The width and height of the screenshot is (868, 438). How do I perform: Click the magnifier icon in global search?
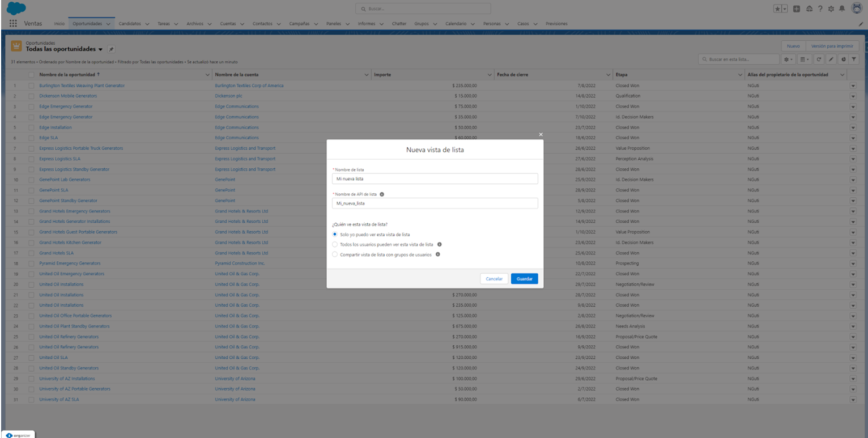click(363, 9)
